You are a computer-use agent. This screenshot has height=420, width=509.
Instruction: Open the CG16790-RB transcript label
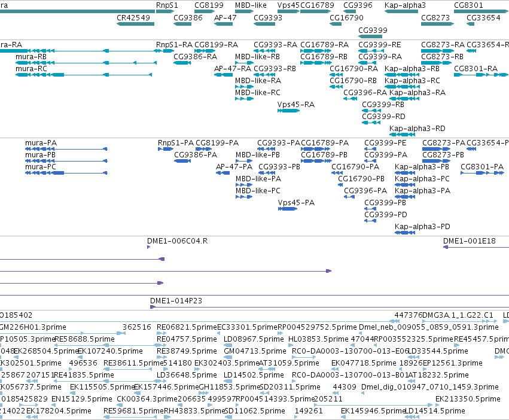[x=353, y=81]
